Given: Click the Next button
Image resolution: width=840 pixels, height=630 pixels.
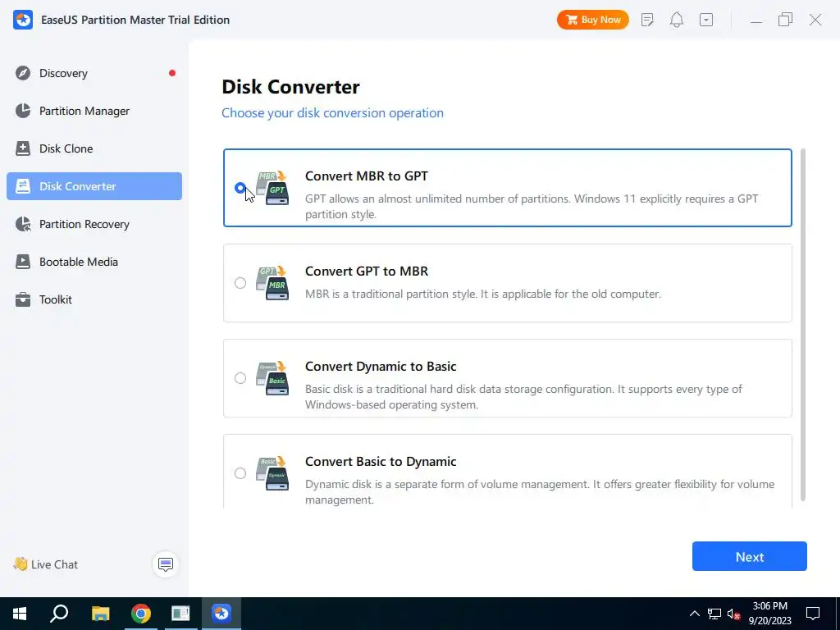Looking at the screenshot, I should pos(750,556).
